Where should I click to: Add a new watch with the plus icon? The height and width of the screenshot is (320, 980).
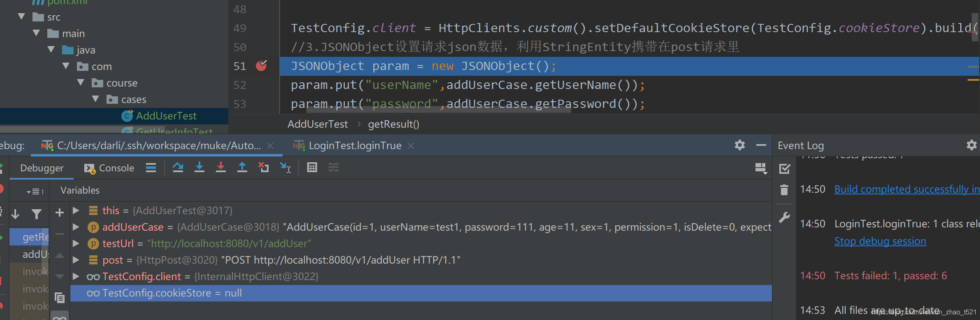click(60, 213)
